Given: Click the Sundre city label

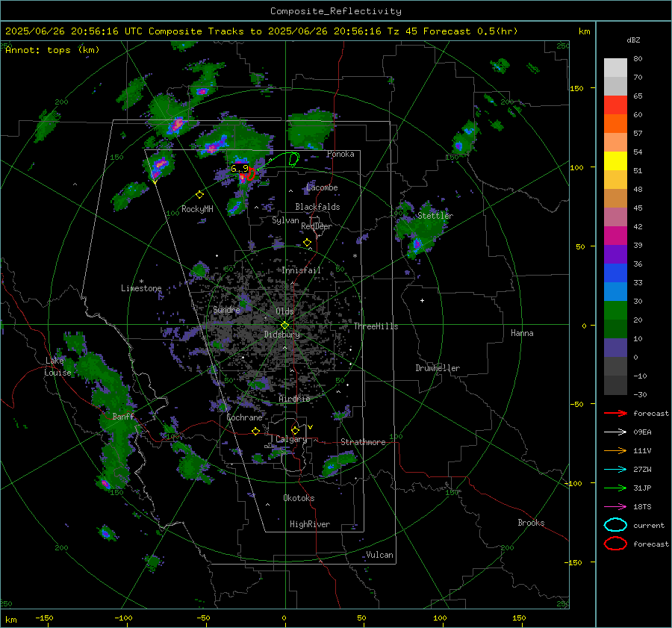Looking at the screenshot, I should (x=226, y=309).
